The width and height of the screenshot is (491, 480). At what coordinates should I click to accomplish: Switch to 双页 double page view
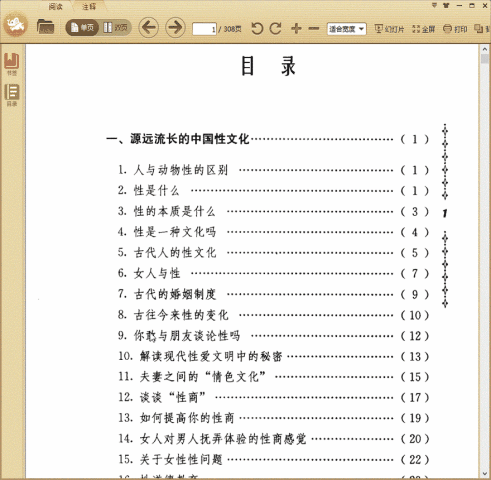click(x=115, y=28)
